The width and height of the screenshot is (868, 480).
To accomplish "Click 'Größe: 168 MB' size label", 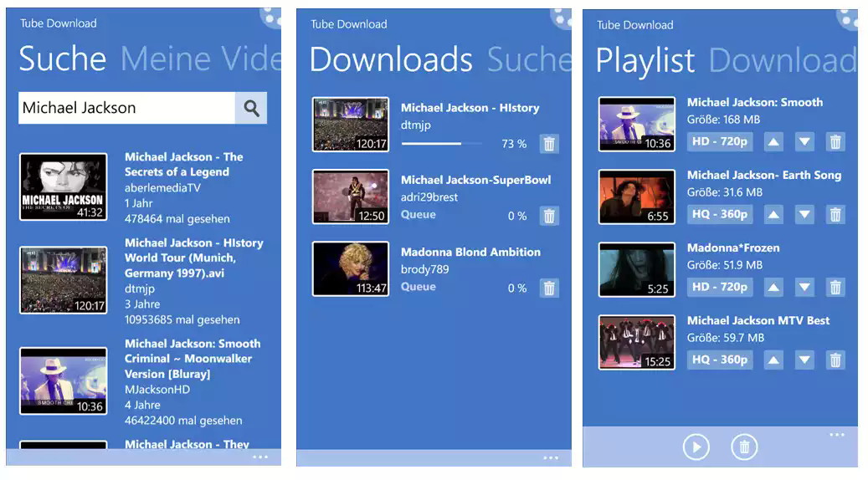I will coord(723,120).
